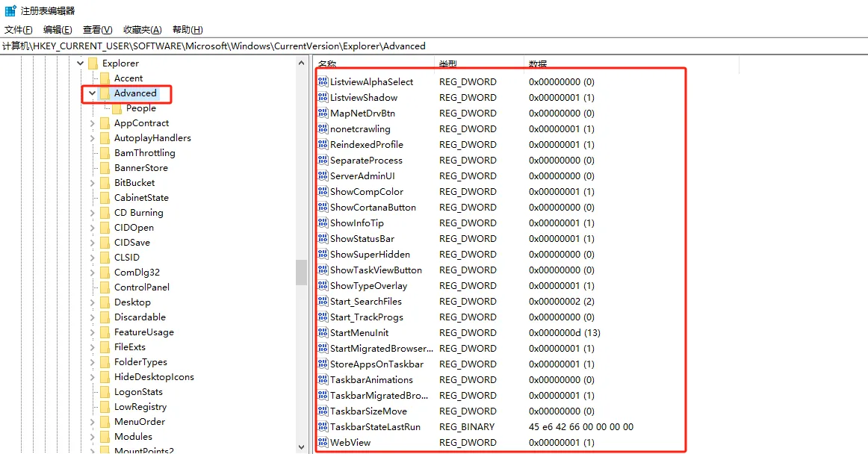Click the ListviewShadow DWORD icon
The image size is (868, 454).
pyautogui.click(x=323, y=97)
